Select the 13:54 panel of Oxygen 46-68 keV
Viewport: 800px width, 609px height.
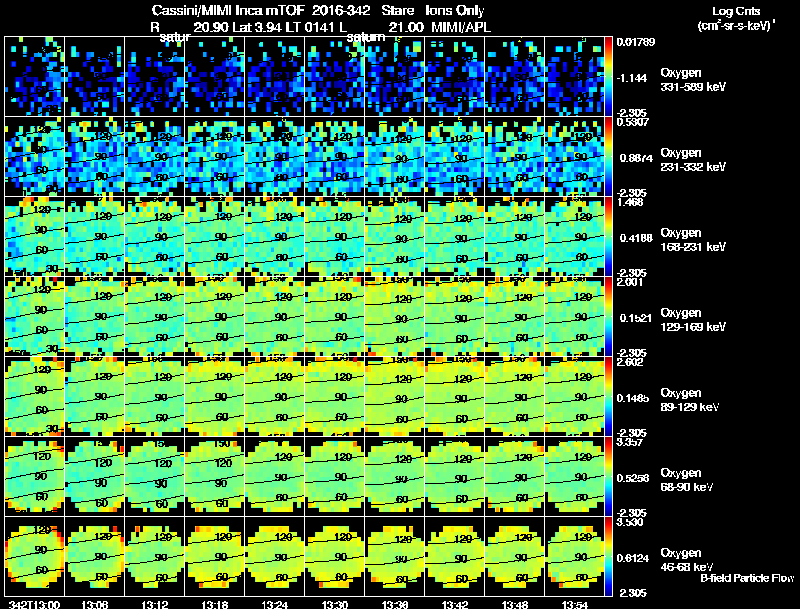click(574, 556)
